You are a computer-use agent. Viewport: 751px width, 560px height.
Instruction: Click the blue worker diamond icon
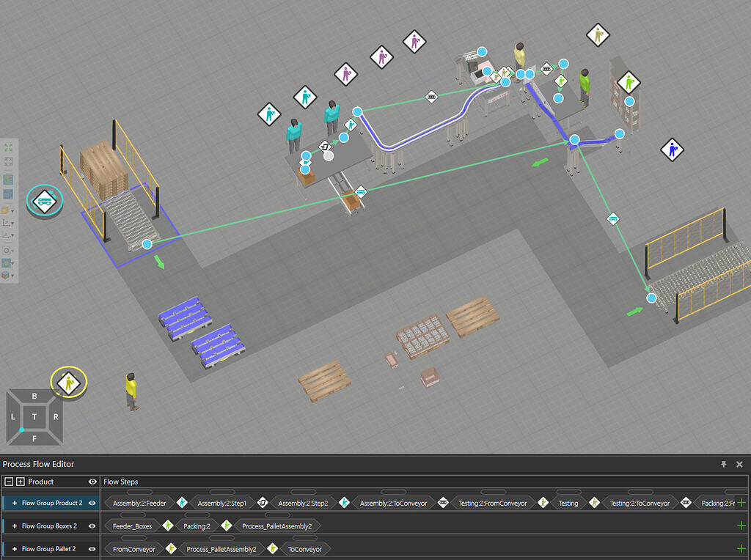672,150
